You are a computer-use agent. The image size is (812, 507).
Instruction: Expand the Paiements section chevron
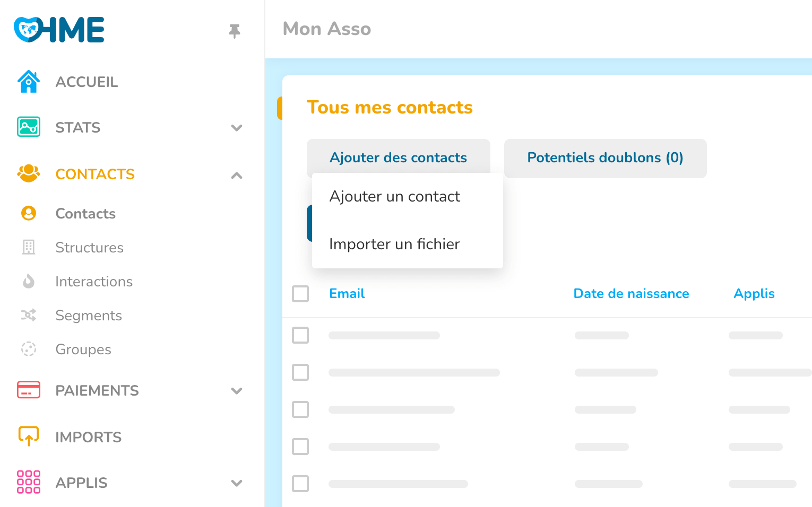pos(237,391)
